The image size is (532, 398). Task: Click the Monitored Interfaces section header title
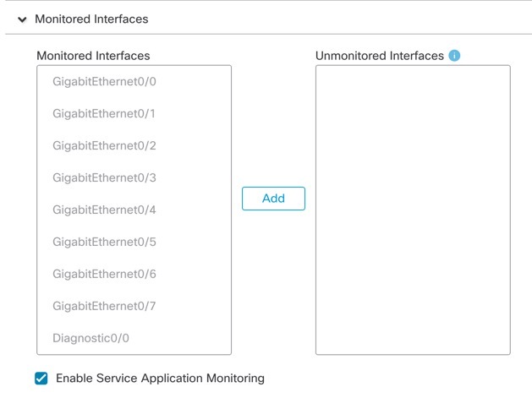90,19
